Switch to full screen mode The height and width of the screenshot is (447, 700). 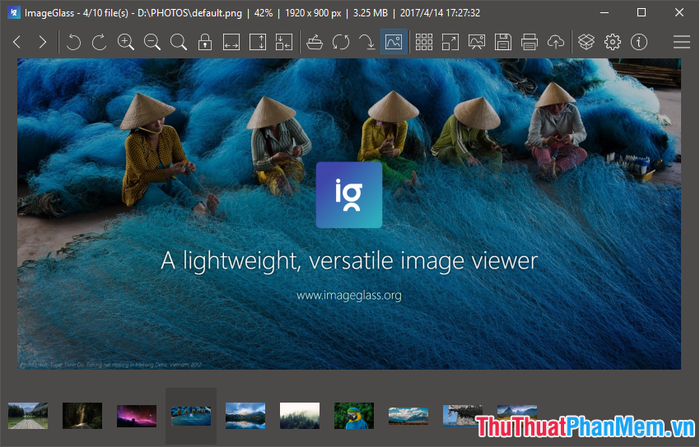[450, 42]
